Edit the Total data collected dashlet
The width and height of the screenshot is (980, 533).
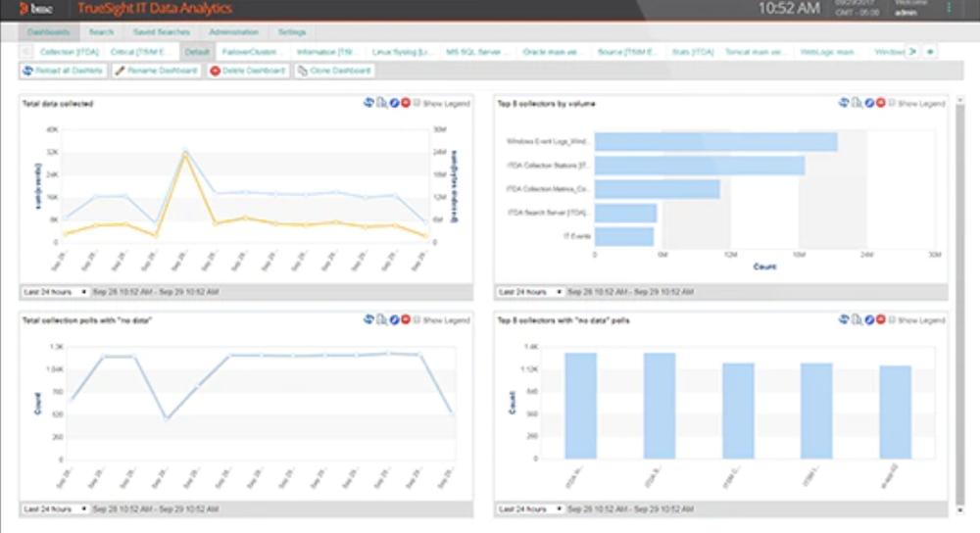point(394,103)
